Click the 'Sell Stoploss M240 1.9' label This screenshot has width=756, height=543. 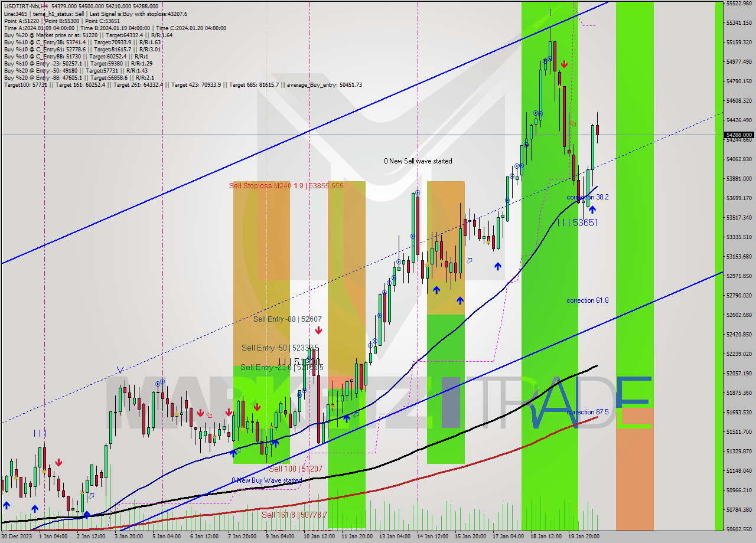pyautogui.click(x=286, y=186)
